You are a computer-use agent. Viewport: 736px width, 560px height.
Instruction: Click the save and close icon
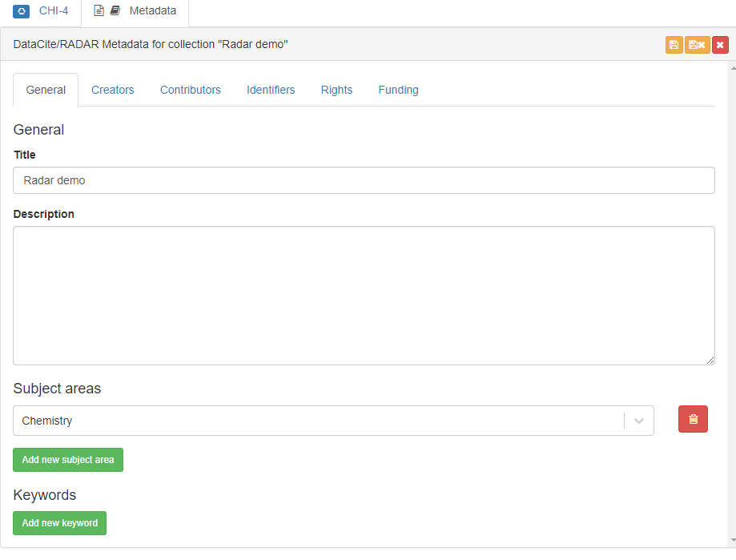697,45
